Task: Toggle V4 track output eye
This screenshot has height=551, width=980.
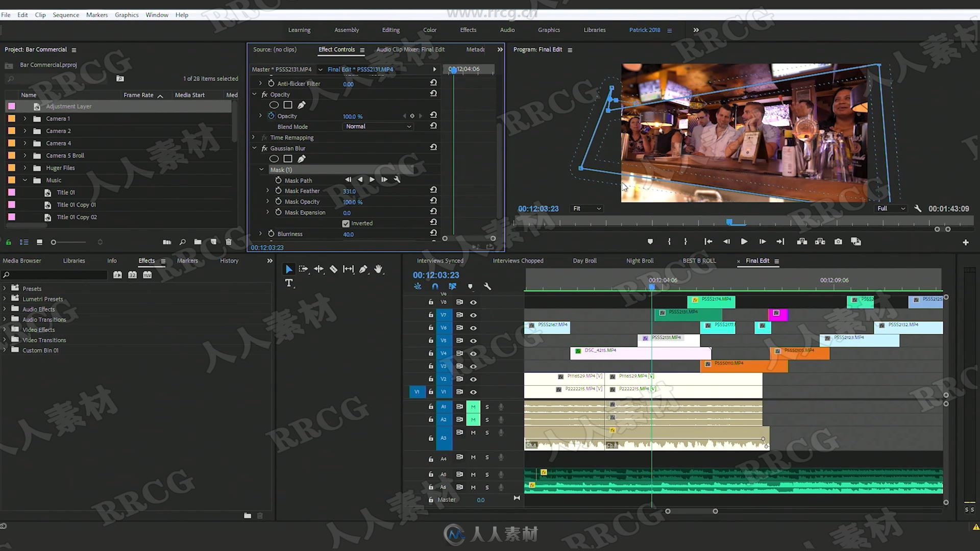Action: (x=473, y=354)
